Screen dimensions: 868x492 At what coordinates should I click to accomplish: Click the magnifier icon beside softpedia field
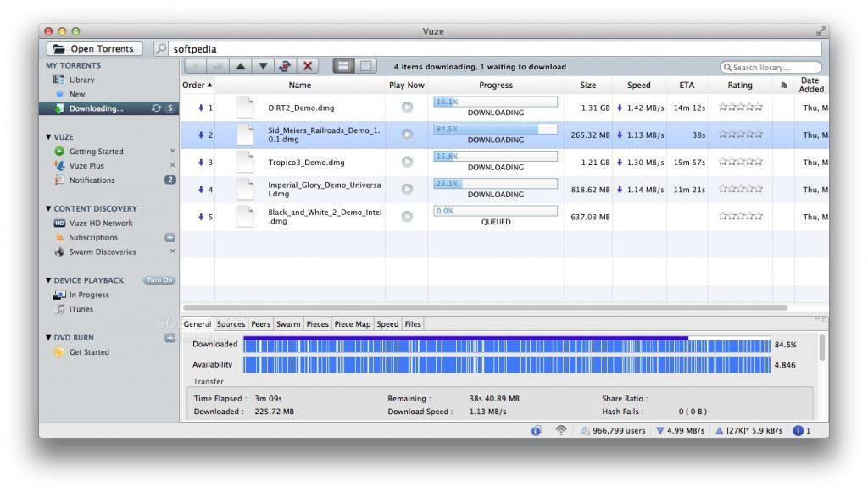[x=160, y=48]
